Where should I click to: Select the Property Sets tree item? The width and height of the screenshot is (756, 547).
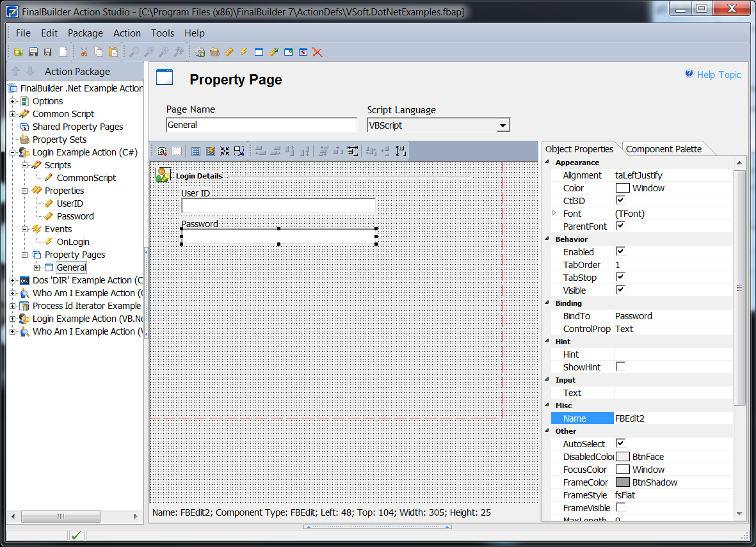coord(60,139)
